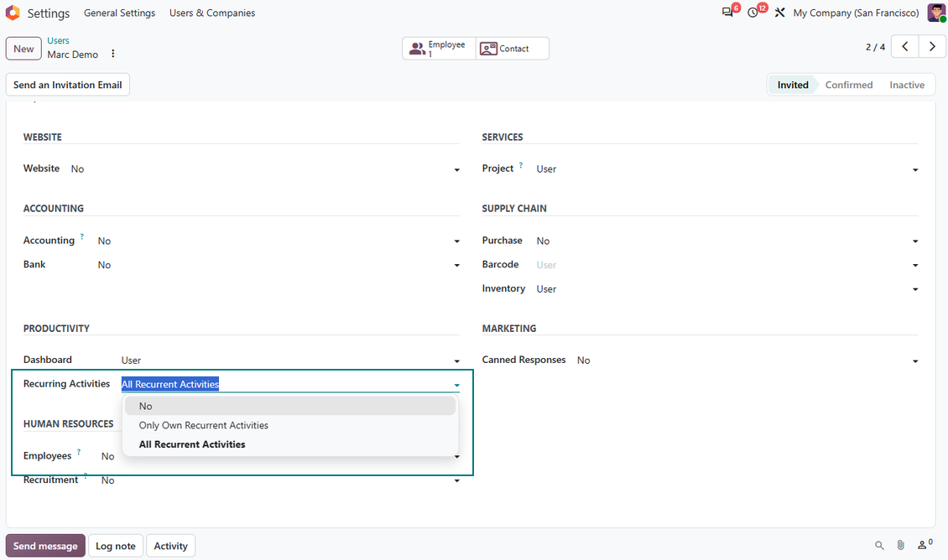Set status to Confirmed
Image resolution: width=948 pixels, height=560 pixels.
click(x=849, y=86)
